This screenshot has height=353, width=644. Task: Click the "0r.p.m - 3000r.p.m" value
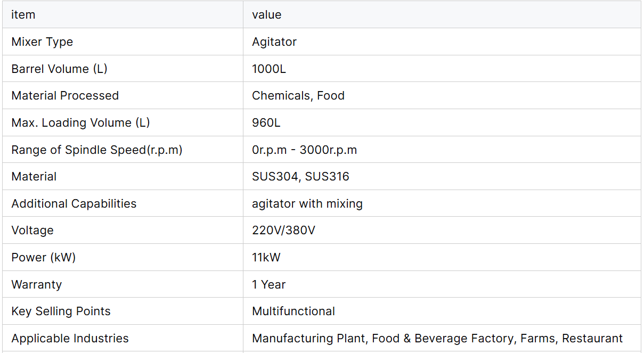304,150
